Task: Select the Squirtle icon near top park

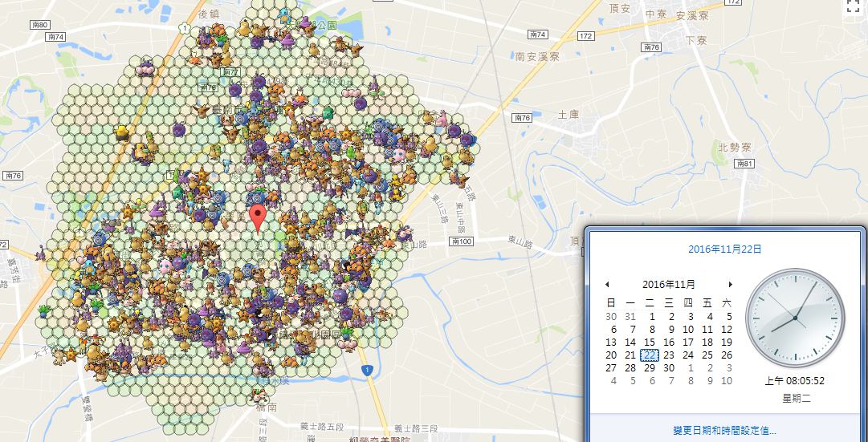Action: [x=284, y=17]
